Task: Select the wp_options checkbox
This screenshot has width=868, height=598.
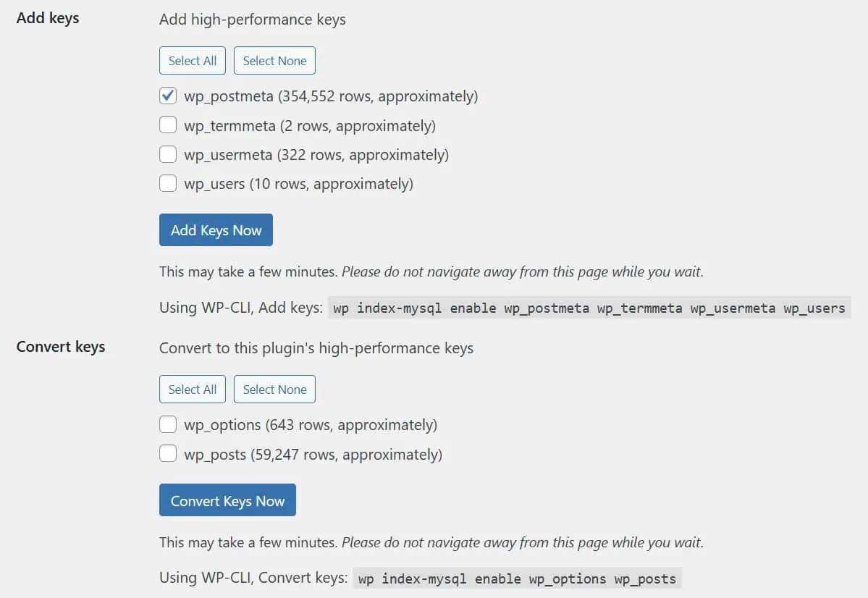Action: (168, 424)
